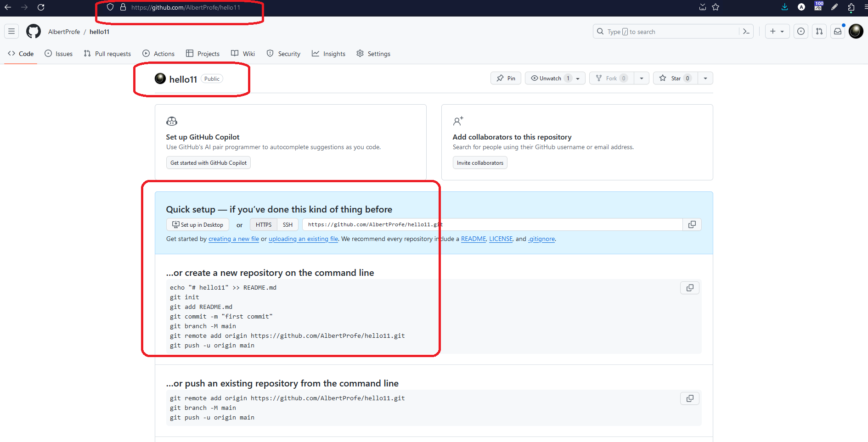Image resolution: width=868 pixels, height=442 pixels.
Task: Open GitHub home via Octocat logo
Action: pyautogui.click(x=34, y=31)
